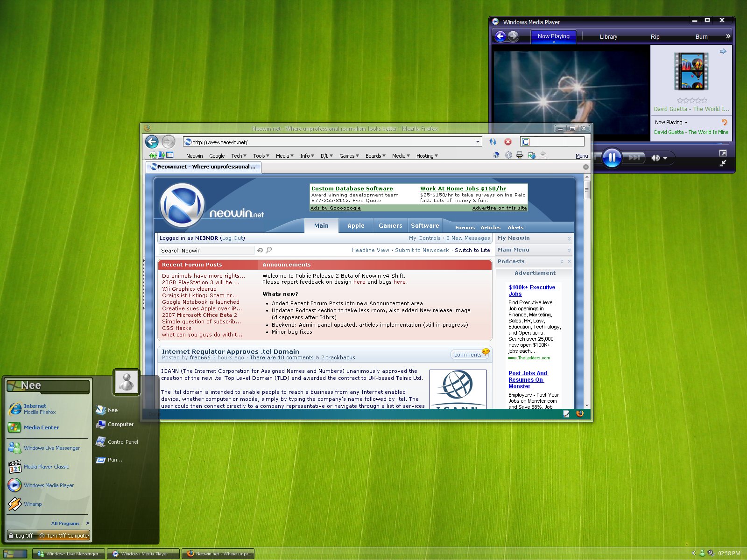Rate the track using the star rating
747x560 pixels.
pyautogui.click(x=692, y=100)
